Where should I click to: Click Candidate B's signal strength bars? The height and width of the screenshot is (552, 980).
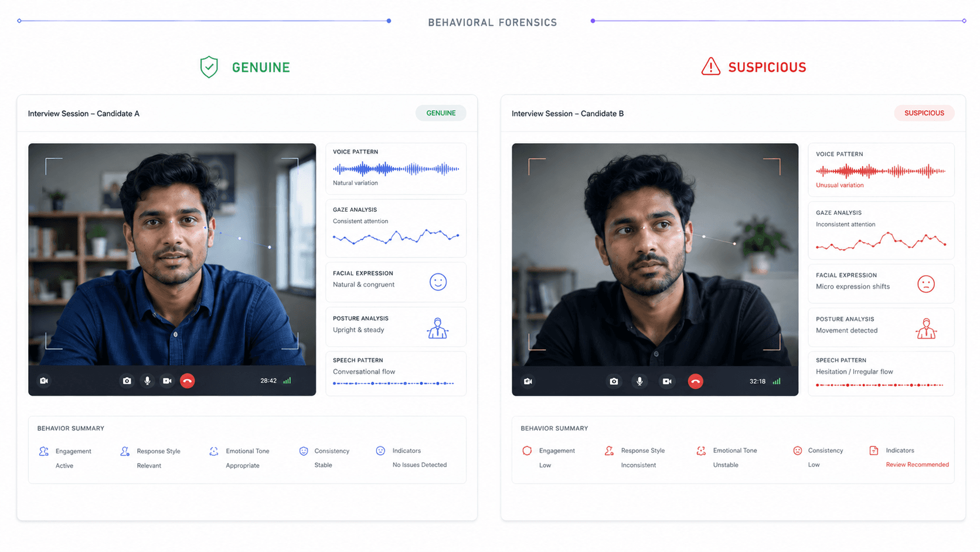(777, 381)
